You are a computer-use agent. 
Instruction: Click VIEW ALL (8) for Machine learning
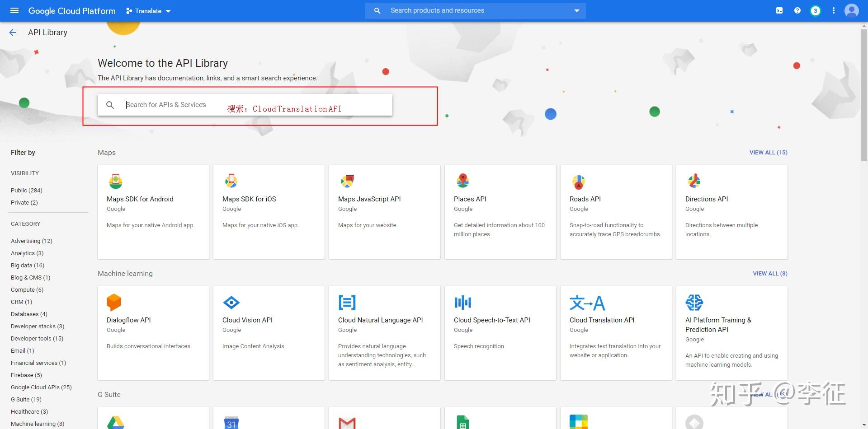coord(770,274)
